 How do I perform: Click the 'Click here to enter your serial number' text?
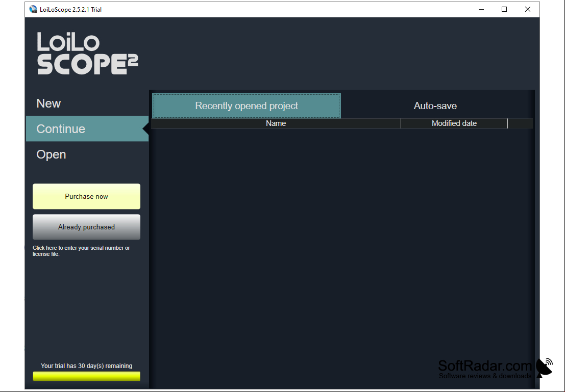tap(82, 251)
